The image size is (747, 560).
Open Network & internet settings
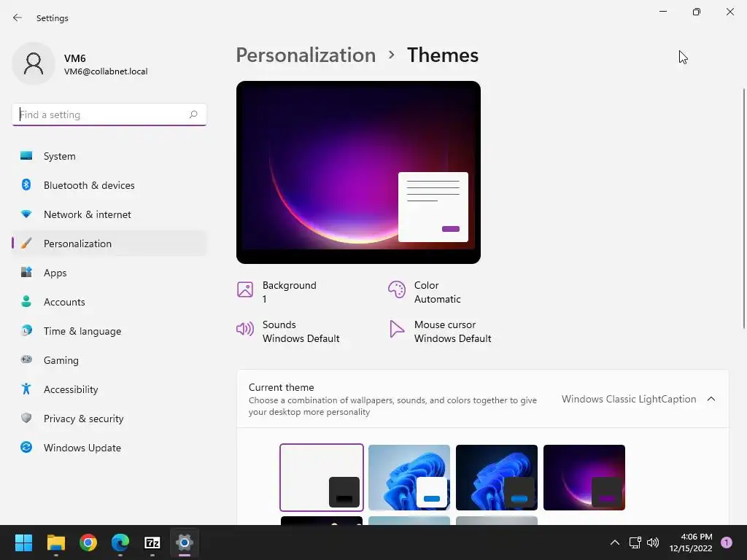coord(109,214)
